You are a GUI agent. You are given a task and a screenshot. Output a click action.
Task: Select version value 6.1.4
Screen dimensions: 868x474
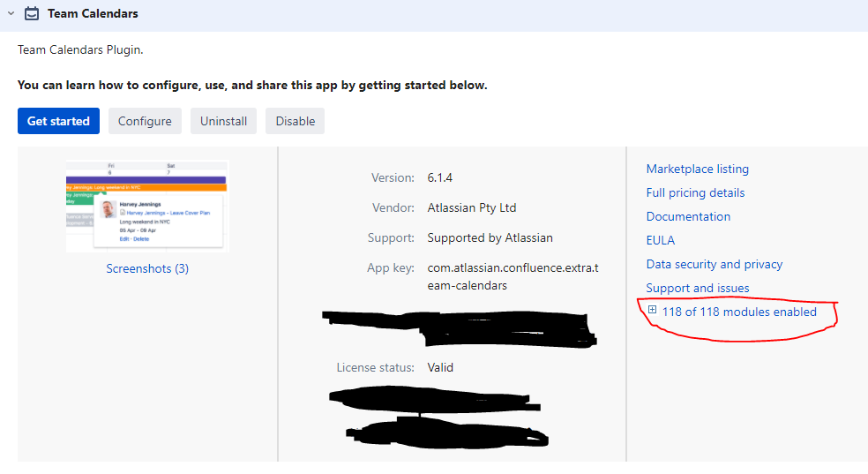pos(439,177)
